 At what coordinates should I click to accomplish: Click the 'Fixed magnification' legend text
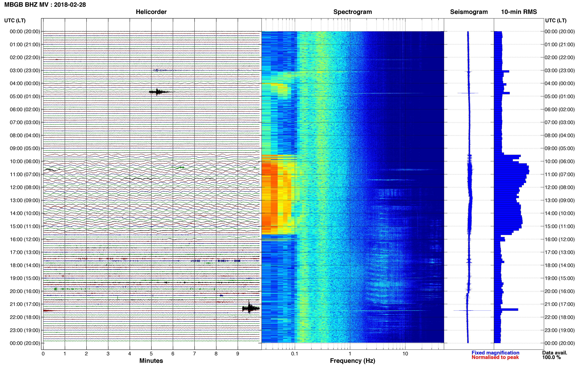[x=495, y=353]
